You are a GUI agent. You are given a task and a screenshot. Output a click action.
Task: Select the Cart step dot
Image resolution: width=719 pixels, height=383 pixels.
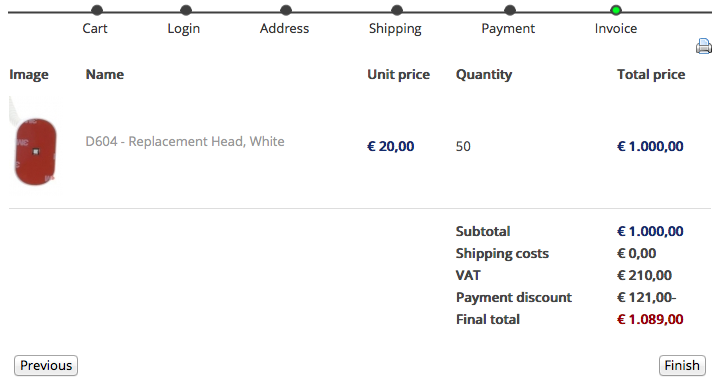tap(97, 10)
